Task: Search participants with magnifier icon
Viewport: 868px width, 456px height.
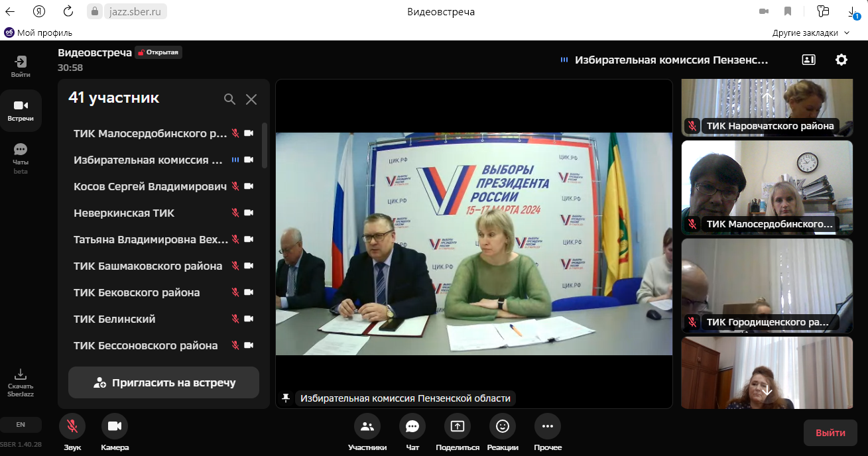Action: 229,99
